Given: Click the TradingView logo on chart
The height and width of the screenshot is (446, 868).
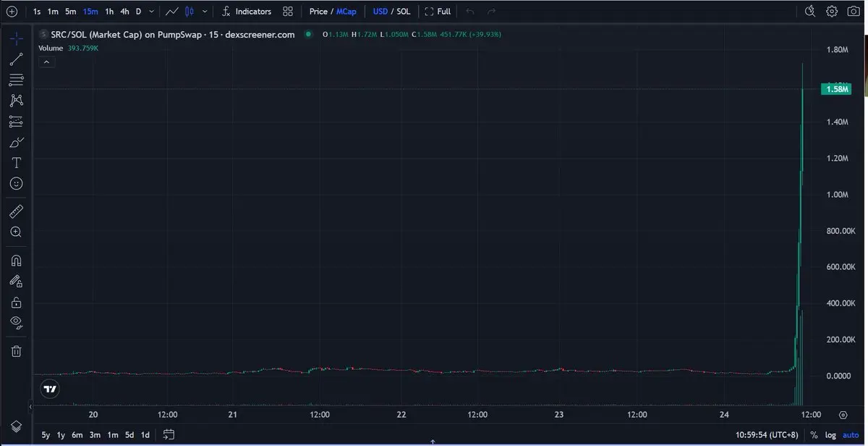Looking at the screenshot, I should tap(49, 389).
